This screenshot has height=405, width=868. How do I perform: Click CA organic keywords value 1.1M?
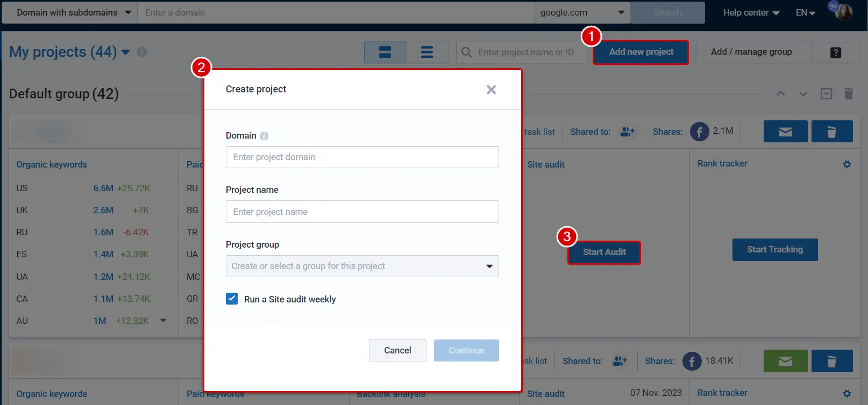pos(103,299)
